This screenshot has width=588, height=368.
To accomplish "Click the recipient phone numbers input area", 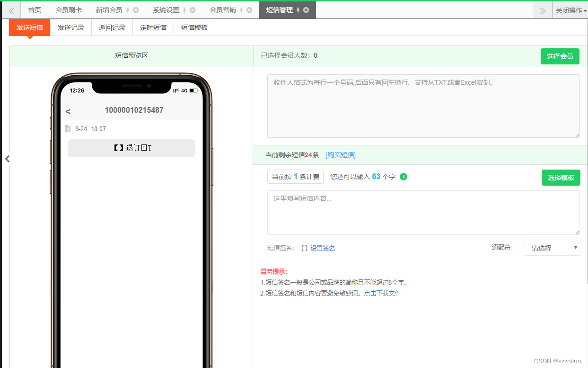I will [x=423, y=104].
